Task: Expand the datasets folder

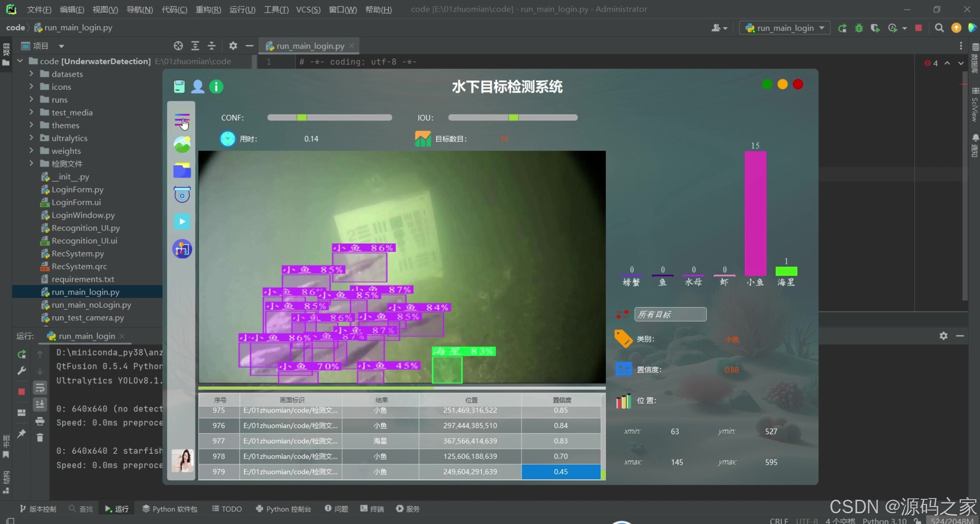Action: tap(31, 74)
